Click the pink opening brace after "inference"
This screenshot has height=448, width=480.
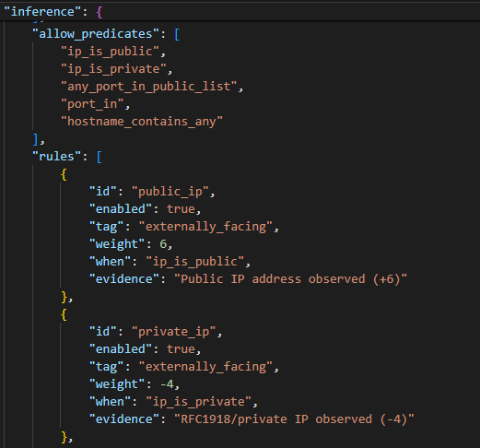point(100,12)
